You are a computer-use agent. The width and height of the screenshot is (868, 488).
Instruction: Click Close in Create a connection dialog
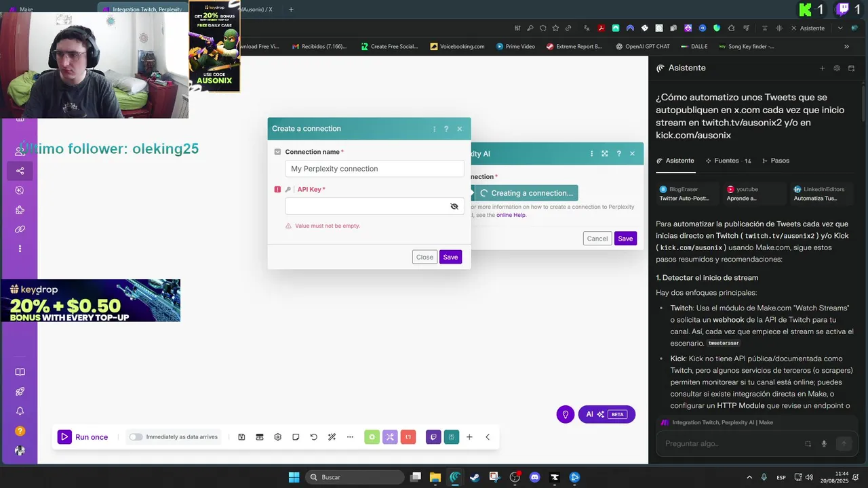click(x=425, y=257)
